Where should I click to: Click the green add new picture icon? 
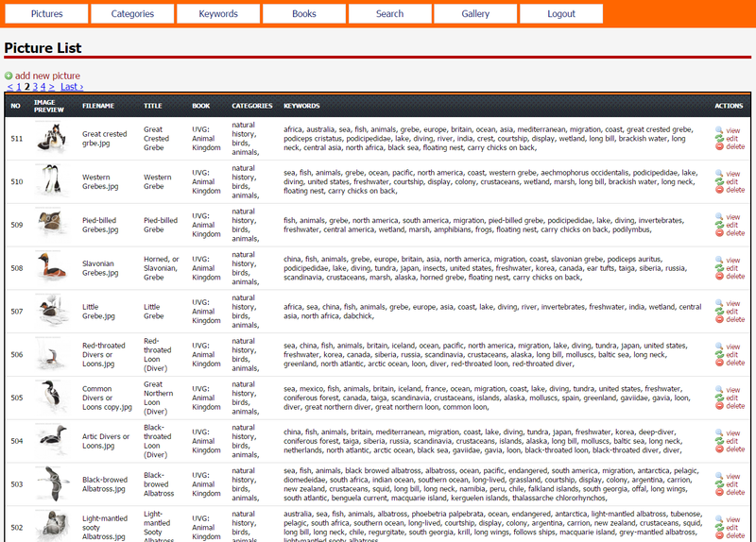coord(9,76)
